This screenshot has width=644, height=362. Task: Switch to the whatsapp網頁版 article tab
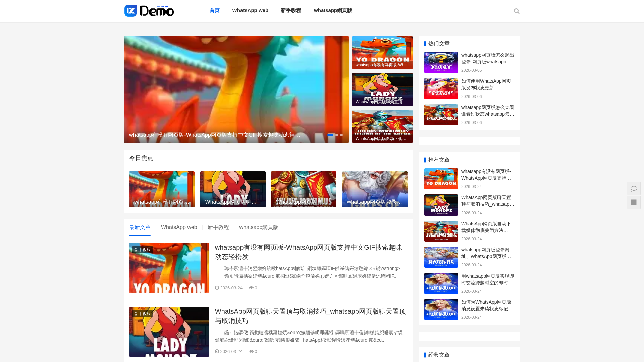point(259,227)
